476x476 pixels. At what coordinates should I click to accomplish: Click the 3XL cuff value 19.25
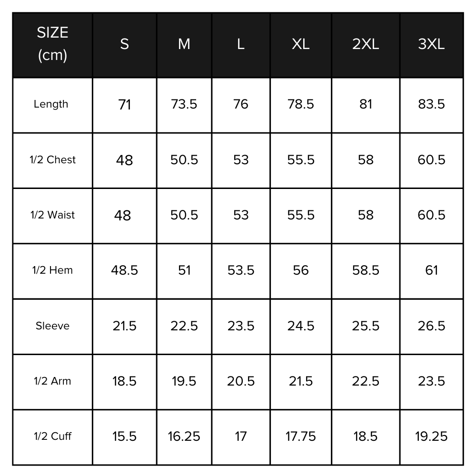[431, 436]
